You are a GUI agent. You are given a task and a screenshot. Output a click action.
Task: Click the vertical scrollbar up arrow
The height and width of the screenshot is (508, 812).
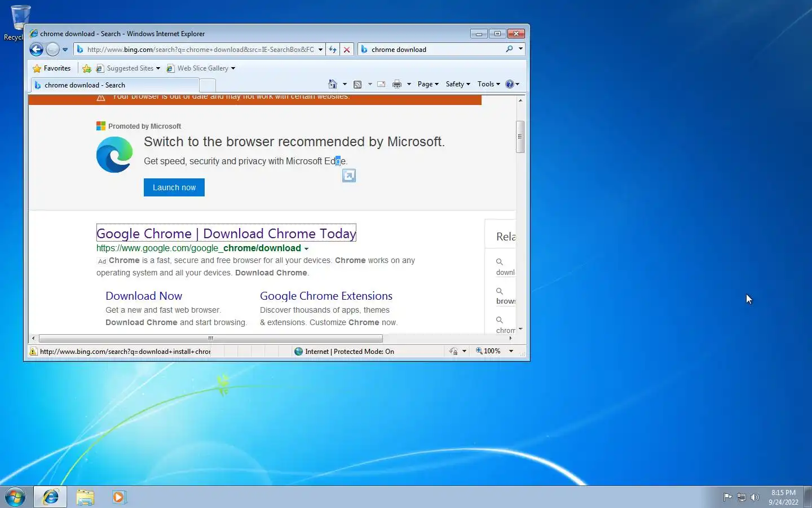(520, 100)
